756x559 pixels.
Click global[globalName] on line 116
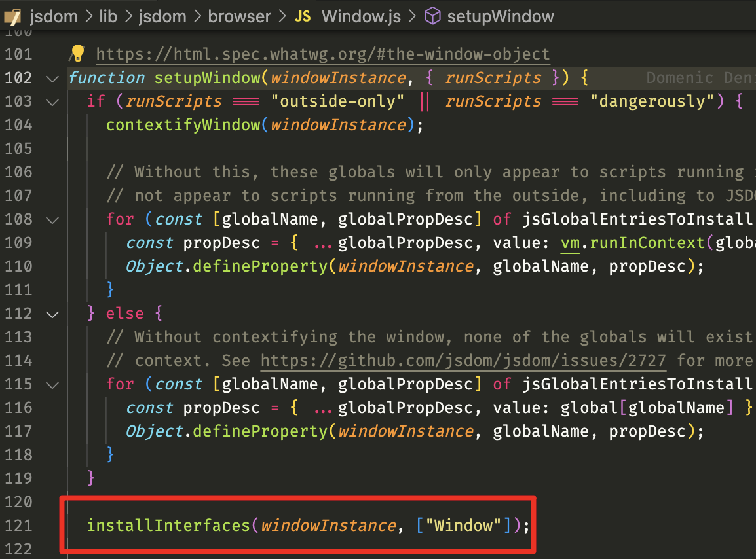tap(647, 408)
